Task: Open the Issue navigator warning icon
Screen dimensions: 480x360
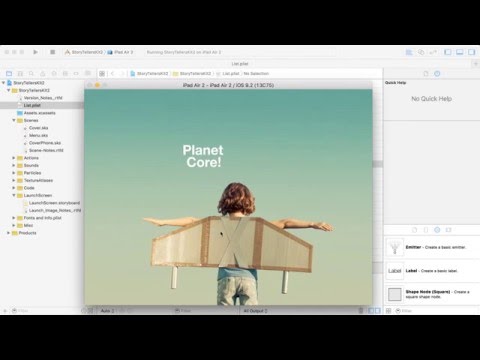Action: coord(43,73)
